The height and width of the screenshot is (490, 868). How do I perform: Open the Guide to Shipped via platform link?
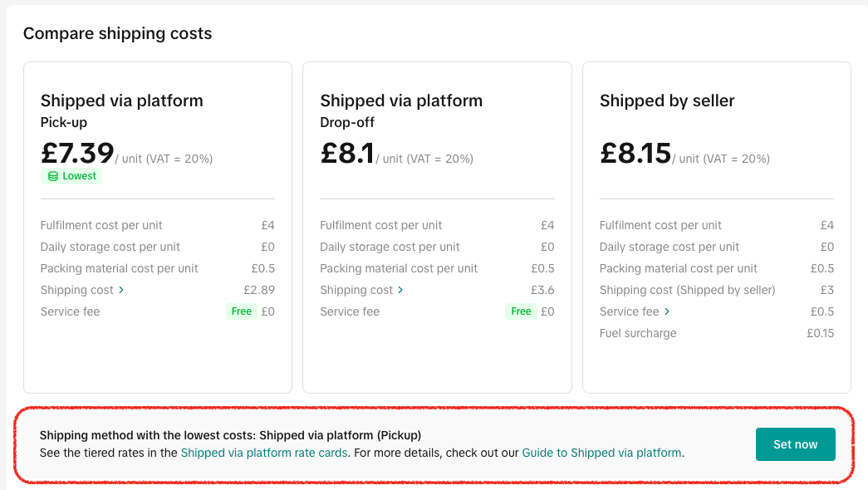pos(601,453)
